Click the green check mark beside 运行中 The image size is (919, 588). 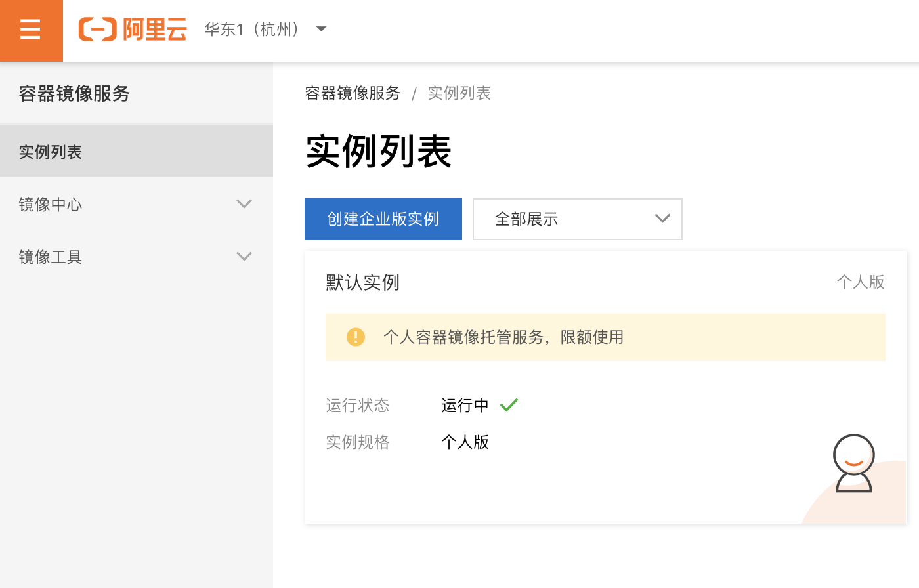pos(509,404)
